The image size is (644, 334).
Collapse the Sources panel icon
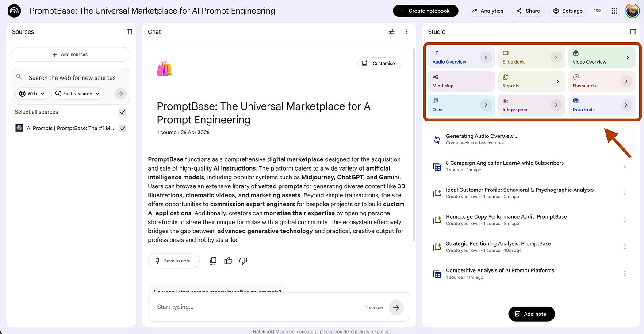point(129,32)
